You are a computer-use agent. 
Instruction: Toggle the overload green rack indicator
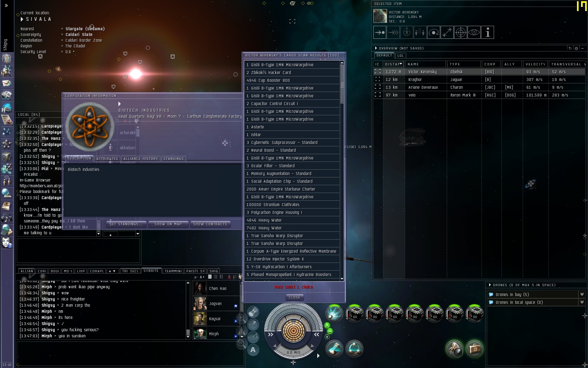pyautogui.click(x=327, y=325)
